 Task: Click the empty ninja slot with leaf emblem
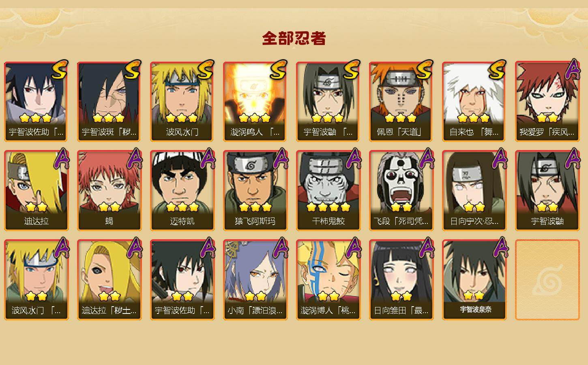point(547,280)
